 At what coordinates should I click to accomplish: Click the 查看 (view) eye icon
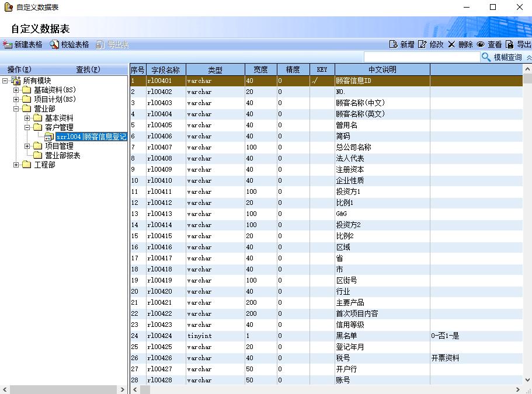click(x=481, y=44)
